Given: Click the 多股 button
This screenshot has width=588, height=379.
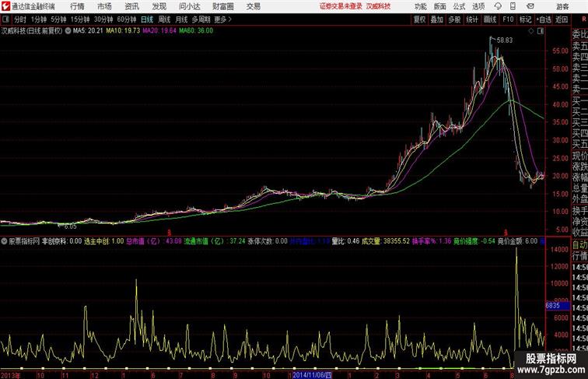Looking at the screenshot, I should point(454,19).
